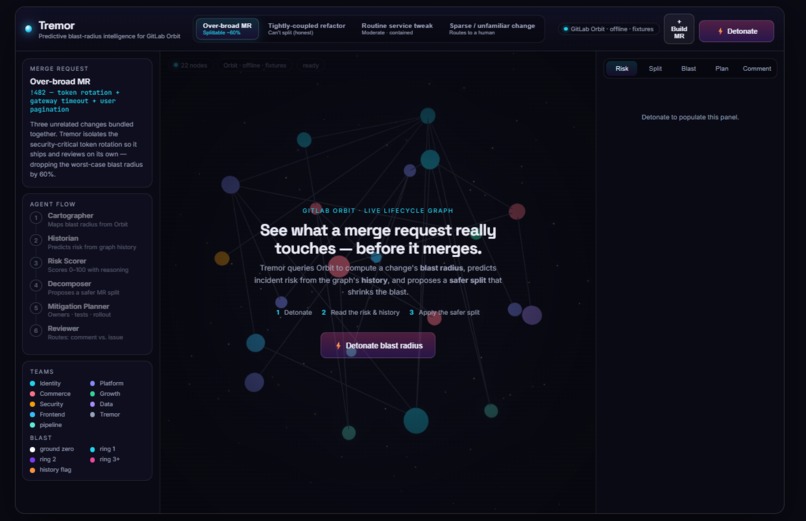
Task: Select 'Predicts risk from graph history' subtitle
Action: tap(92, 247)
